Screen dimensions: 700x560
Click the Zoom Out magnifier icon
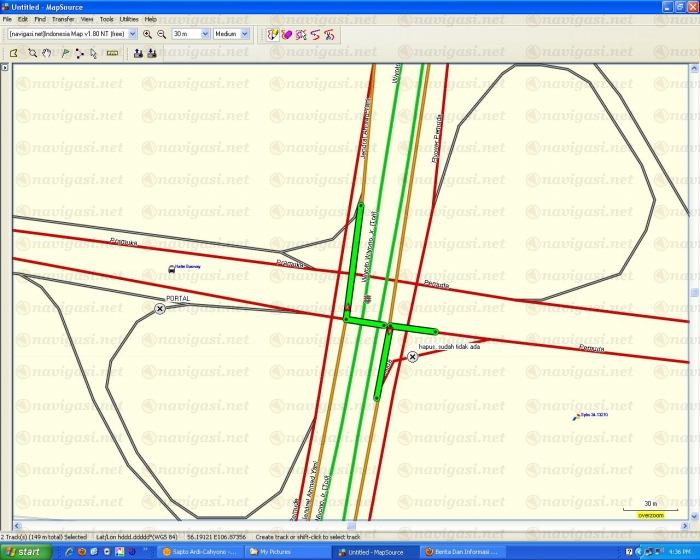(161, 34)
